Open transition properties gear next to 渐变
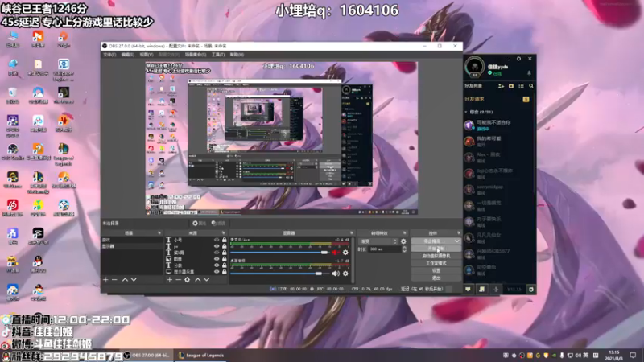 tap(403, 241)
